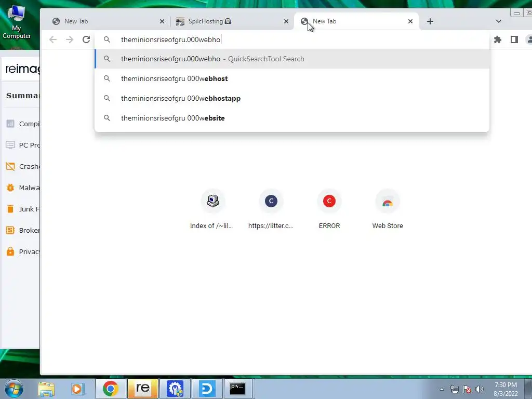Switch to Chrome in the taskbar

click(111, 389)
